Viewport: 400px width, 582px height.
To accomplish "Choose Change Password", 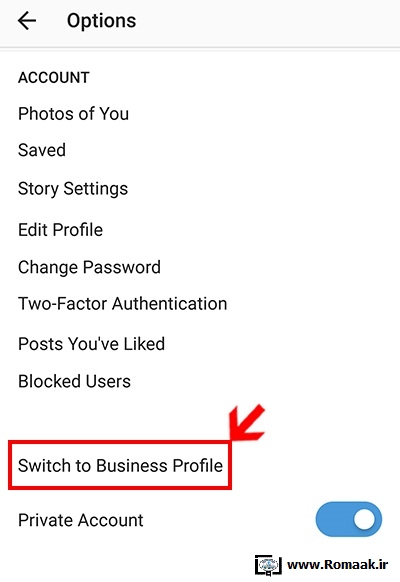I will point(89,268).
